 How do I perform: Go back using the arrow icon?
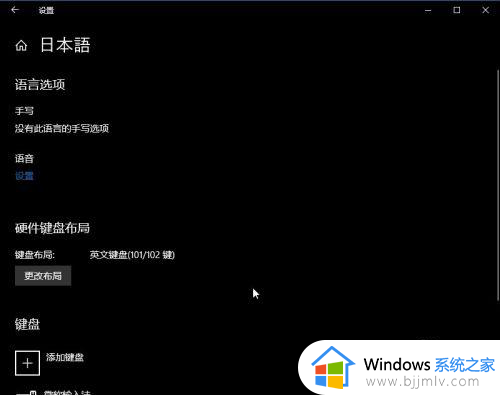point(15,10)
